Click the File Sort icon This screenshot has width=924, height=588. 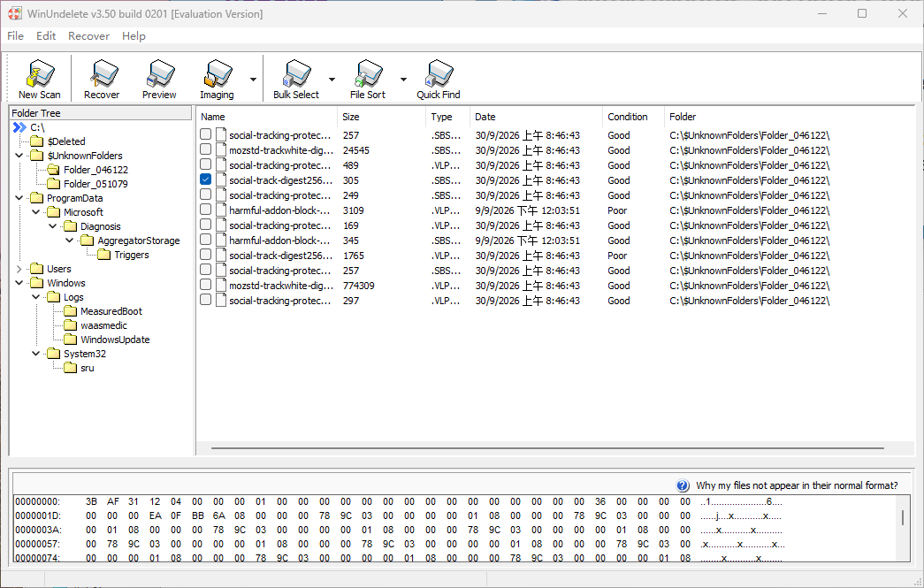click(368, 79)
